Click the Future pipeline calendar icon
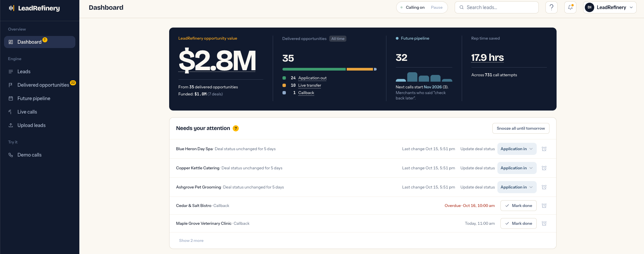Viewport: 644px width, 254px height. (11, 98)
